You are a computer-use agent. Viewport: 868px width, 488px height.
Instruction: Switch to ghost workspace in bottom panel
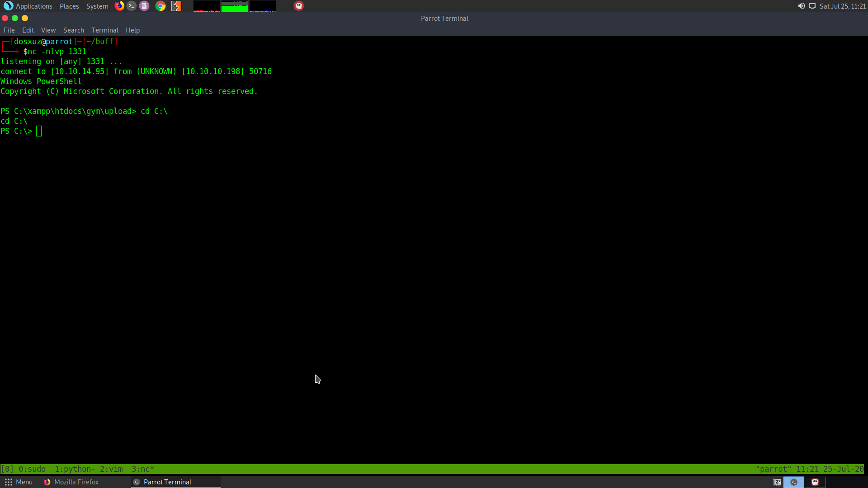[815, 482]
